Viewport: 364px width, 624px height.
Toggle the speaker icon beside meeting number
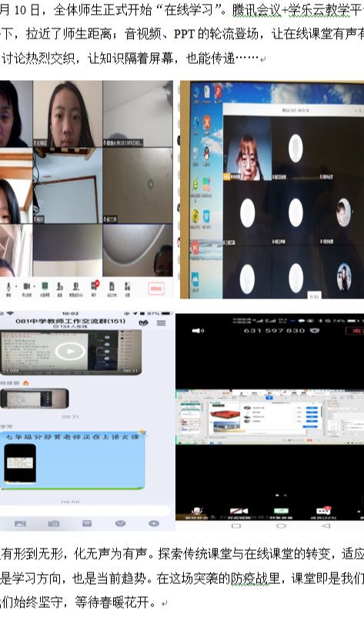click(x=199, y=331)
